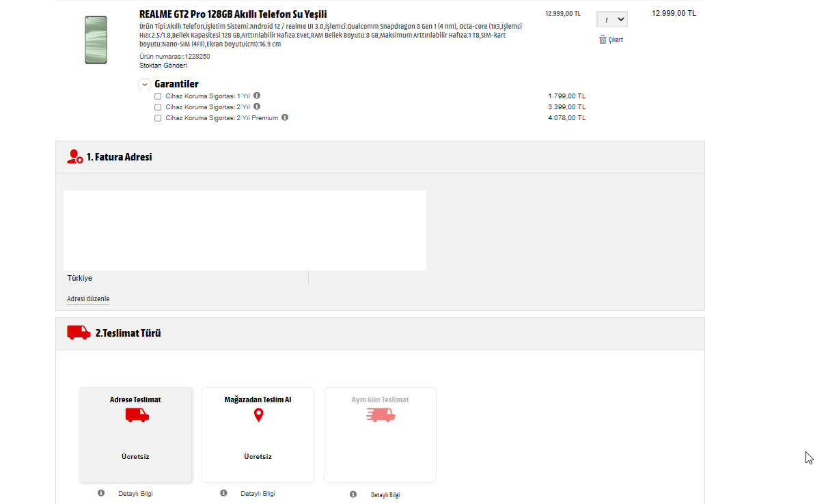Click info icon for 2 Yıl Premium insurance
The width and height of the screenshot is (826, 504).
[x=285, y=117]
